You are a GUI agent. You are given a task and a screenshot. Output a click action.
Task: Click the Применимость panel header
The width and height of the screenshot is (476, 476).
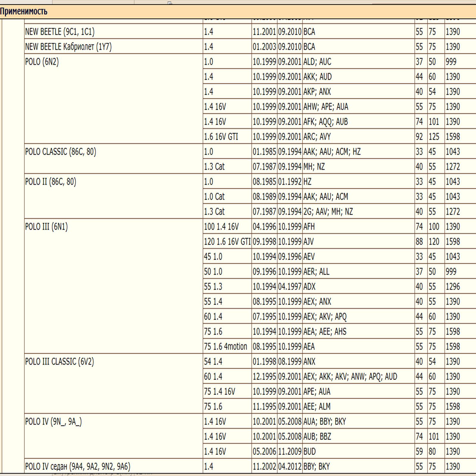(x=24, y=12)
